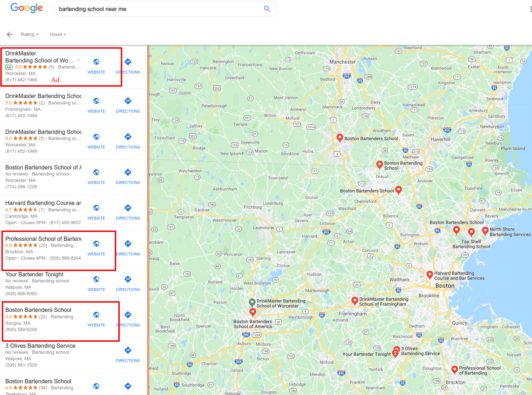Viewport: 532px width, 395px height.
Task: Click the Google logo
Action: pyautogui.click(x=27, y=8)
